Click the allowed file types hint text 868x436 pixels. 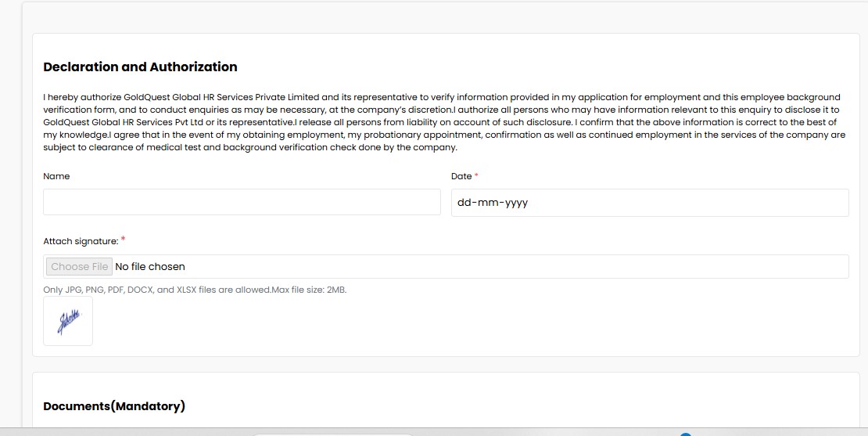pyautogui.click(x=156, y=290)
